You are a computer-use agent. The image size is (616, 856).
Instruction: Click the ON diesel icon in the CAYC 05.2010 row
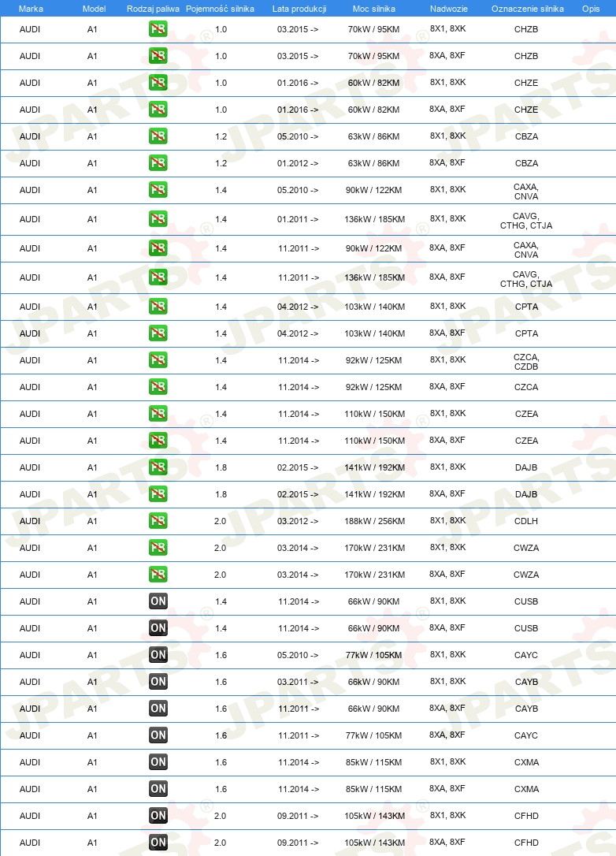[x=158, y=654]
